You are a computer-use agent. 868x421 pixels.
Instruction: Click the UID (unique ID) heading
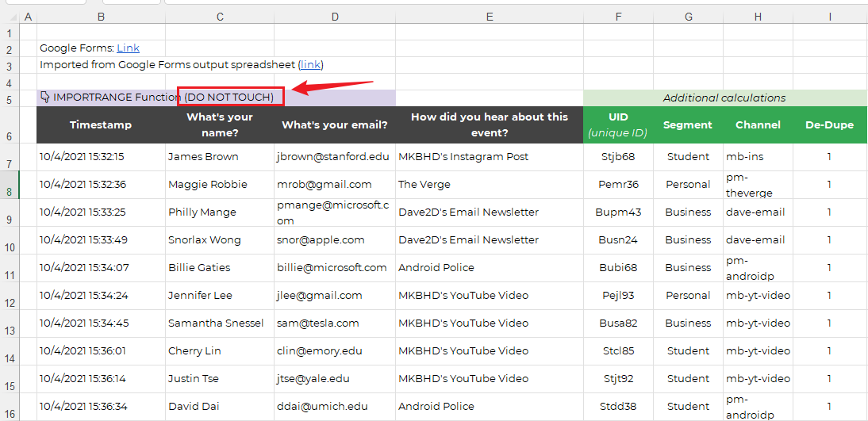618,125
